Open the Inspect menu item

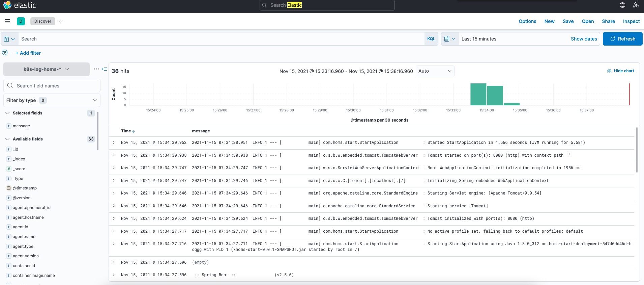point(631,21)
